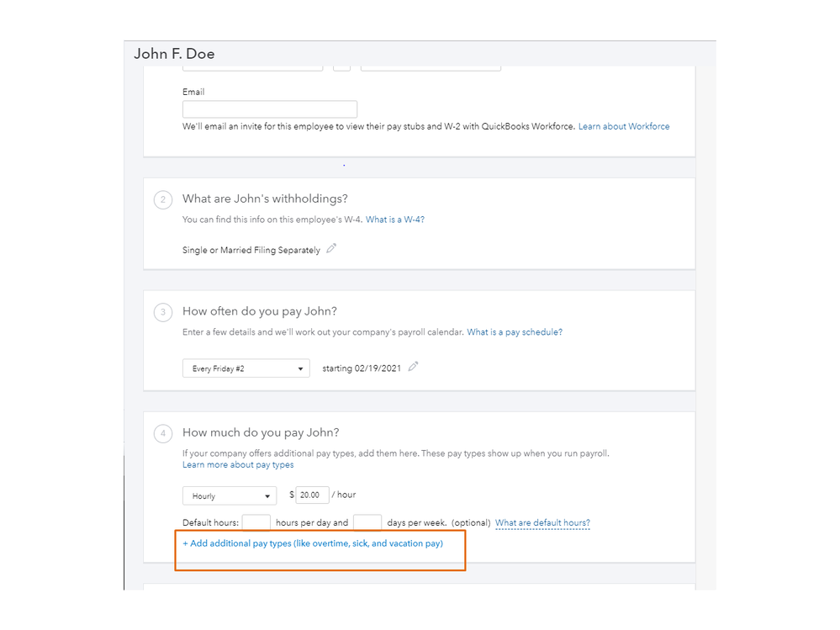This screenshot has width=840, height=630.
Task: Open the Every Friday #2 pay schedule dropdown
Action: (246, 368)
